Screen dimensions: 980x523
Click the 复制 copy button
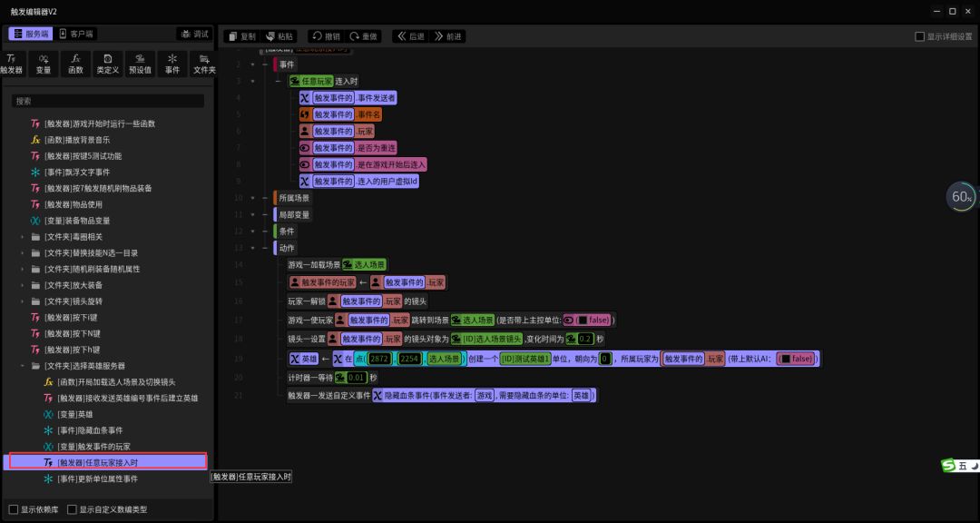coord(242,36)
